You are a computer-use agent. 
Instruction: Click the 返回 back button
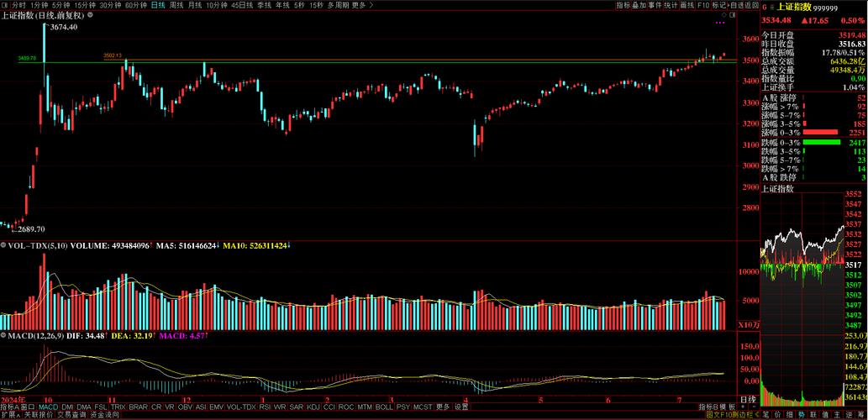751,5
